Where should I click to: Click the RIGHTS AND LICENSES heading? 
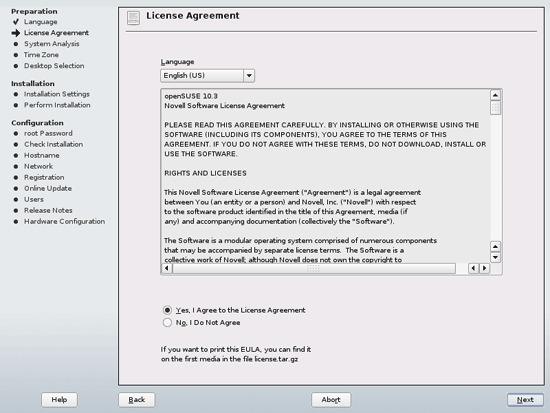(206, 173)
